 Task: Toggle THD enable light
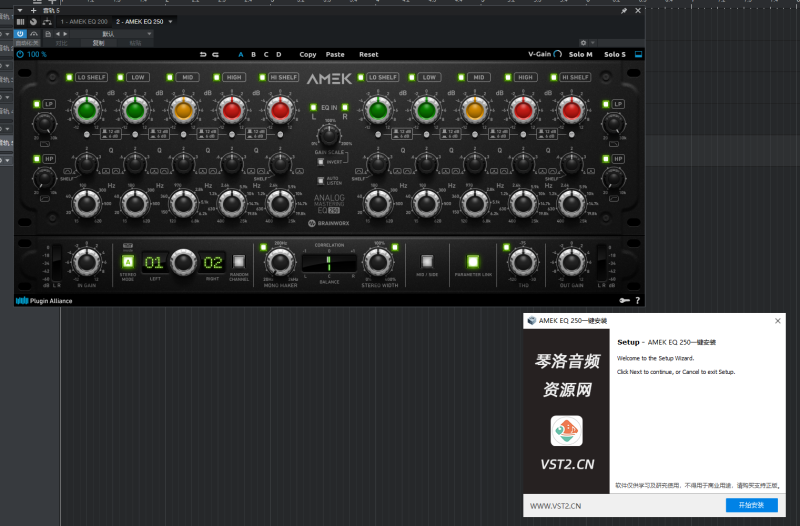point(506,247)
